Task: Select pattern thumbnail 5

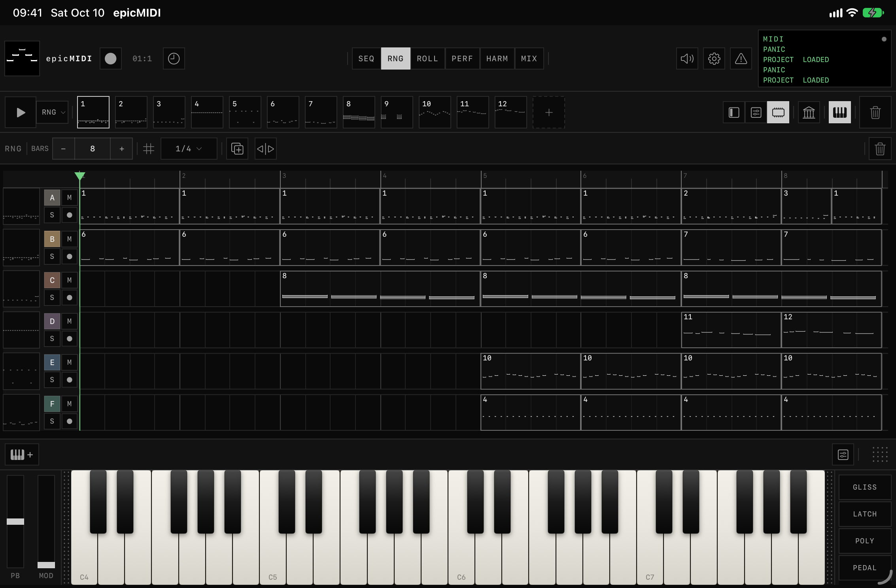Action: (245, 112)
